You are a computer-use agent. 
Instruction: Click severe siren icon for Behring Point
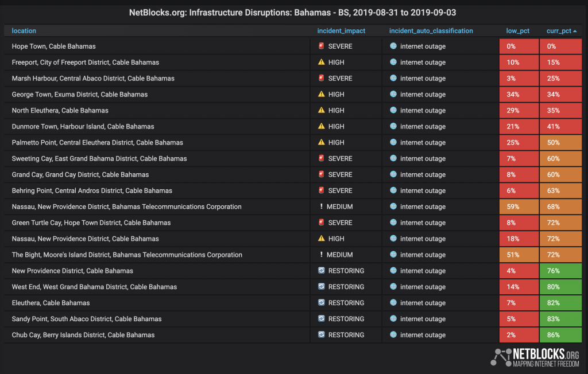[322, 190]
